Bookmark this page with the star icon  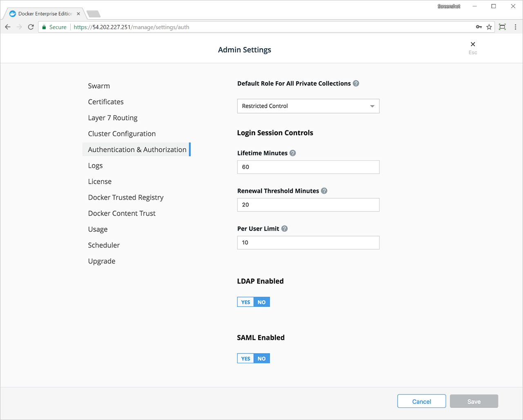[489, 27]
